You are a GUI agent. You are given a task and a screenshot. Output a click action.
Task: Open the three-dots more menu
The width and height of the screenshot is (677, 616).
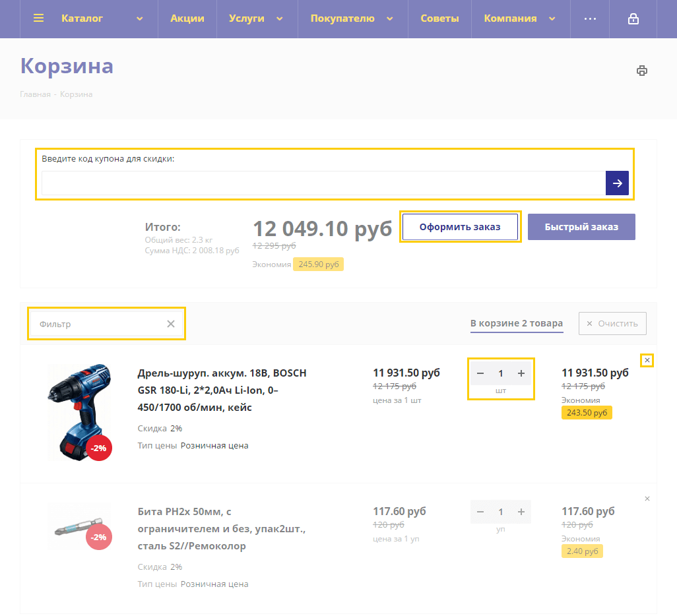pyautogui.click(x=590, y=19)
